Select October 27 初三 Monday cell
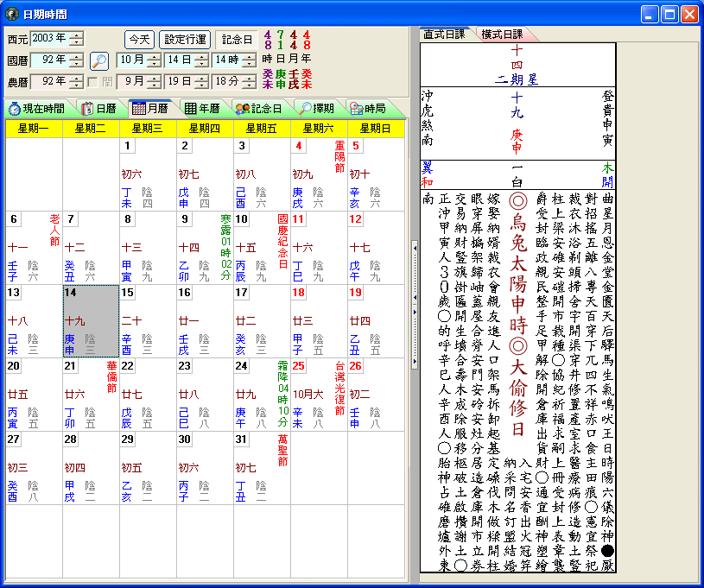 (34, 468)
